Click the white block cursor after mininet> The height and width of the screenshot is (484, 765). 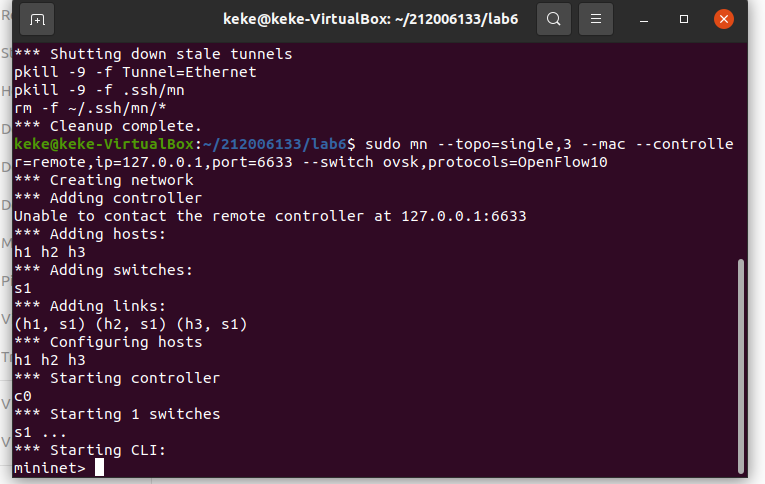click(x=99, y=467)
